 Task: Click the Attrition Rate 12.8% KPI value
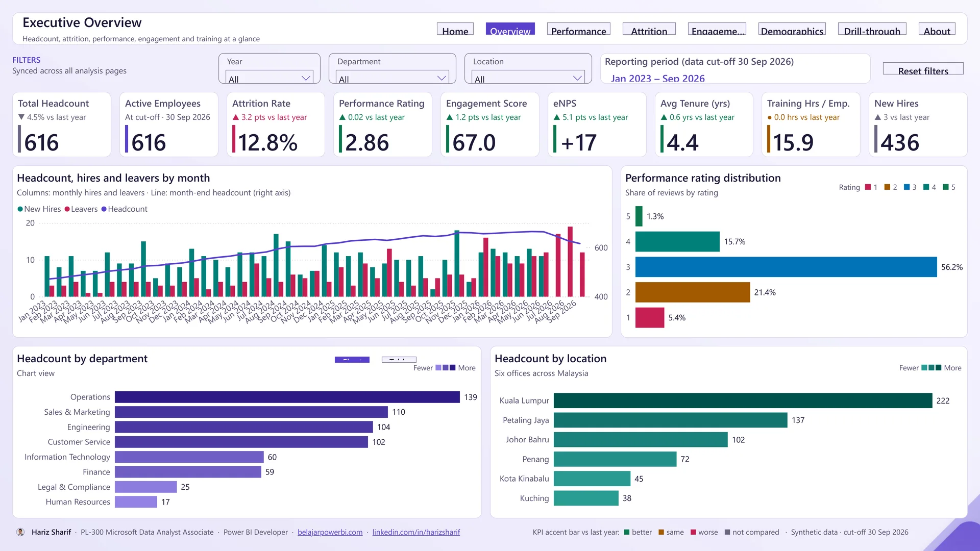pos(267,142)
